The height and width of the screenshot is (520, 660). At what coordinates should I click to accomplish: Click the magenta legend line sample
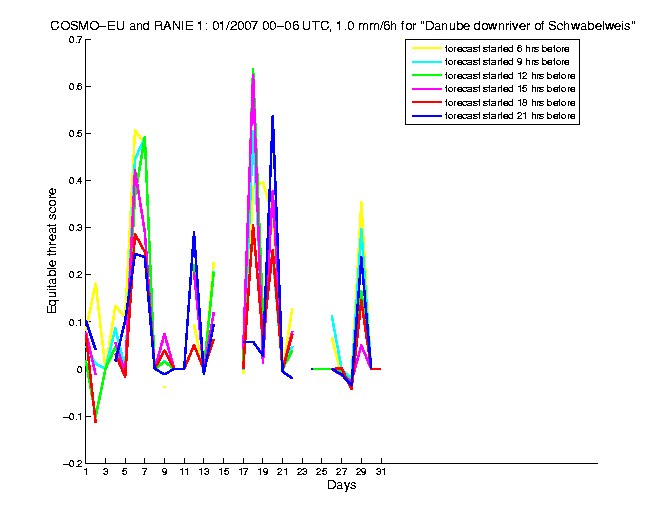[x=426, y=89]
